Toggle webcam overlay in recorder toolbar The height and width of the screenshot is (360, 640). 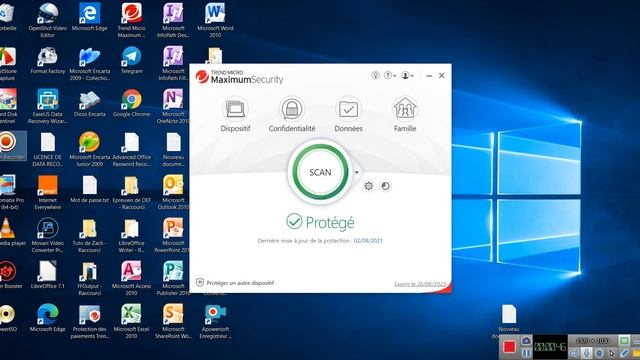pyautogui.click(x=599, y=353)
